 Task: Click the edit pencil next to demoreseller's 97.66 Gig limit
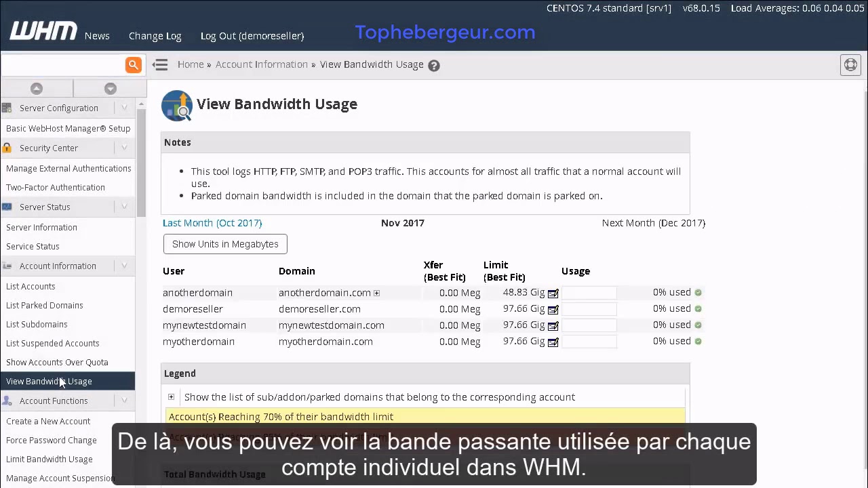pyautogui.click(x=553, y=309)
